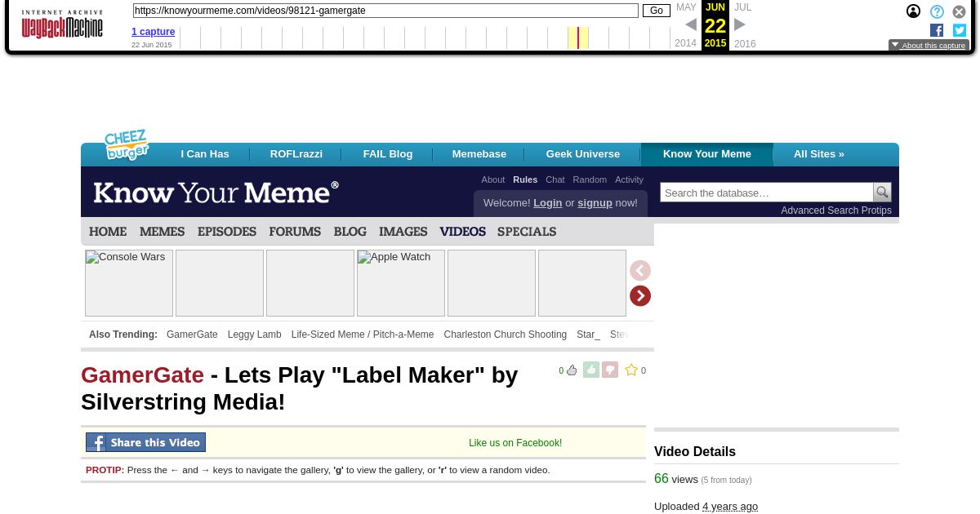980x514 pixels.
Task: Go to previous capture with left arrow
Action: pos(691,24)
